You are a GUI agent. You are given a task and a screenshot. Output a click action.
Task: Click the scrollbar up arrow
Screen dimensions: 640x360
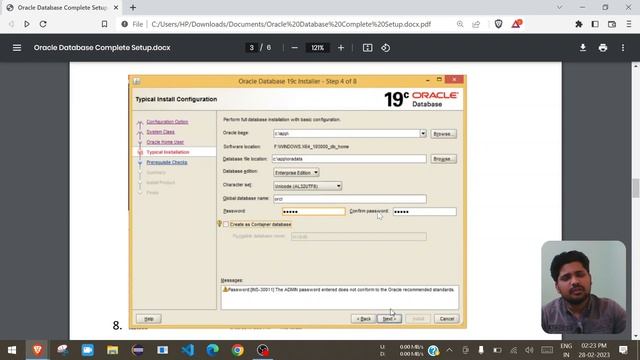(636, 66)
